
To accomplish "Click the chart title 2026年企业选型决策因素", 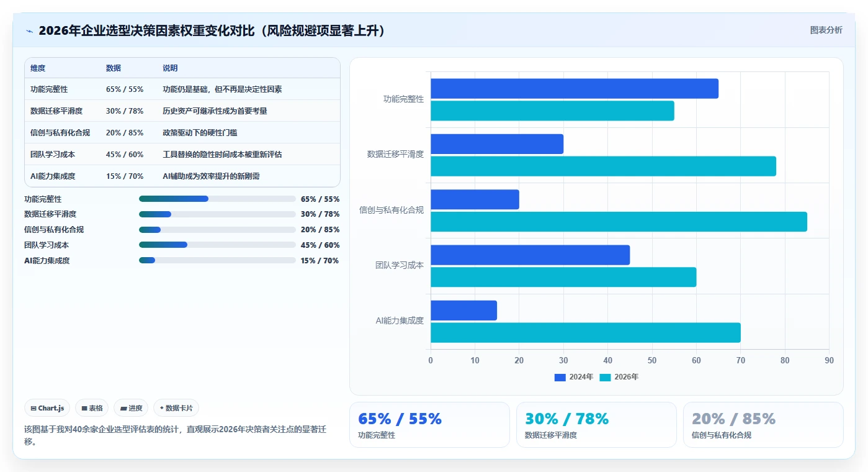I will pyautogui.click(x=213, y=31).
